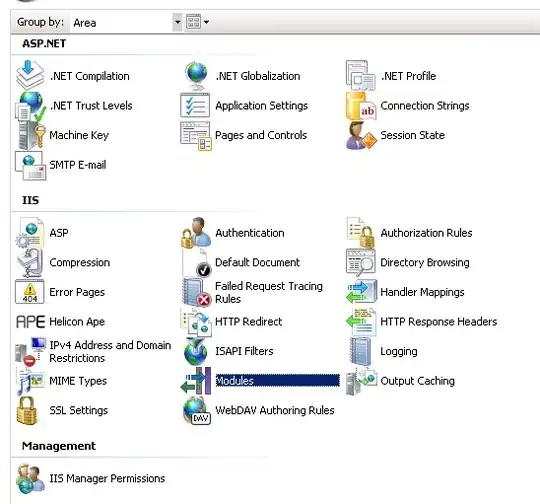Viewport: 540px width, 504px height.
Task: Click the Area group-by combo box
Action: 126,22
